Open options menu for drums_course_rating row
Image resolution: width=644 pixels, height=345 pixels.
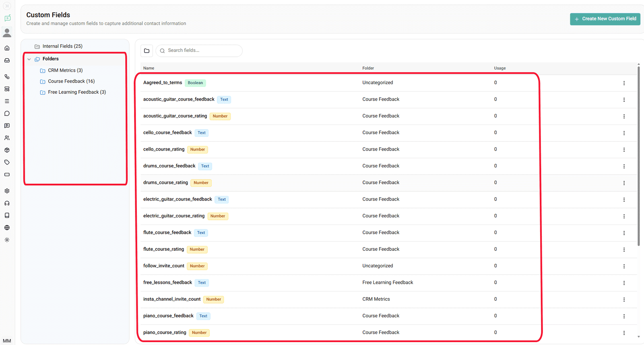(x=624, y=183)
